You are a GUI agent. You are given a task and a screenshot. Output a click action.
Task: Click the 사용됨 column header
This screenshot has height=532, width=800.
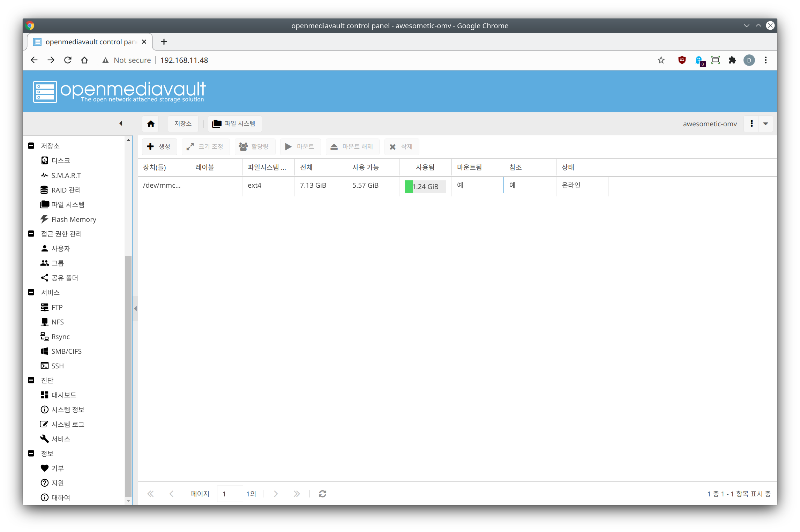[x=425, y=167]
